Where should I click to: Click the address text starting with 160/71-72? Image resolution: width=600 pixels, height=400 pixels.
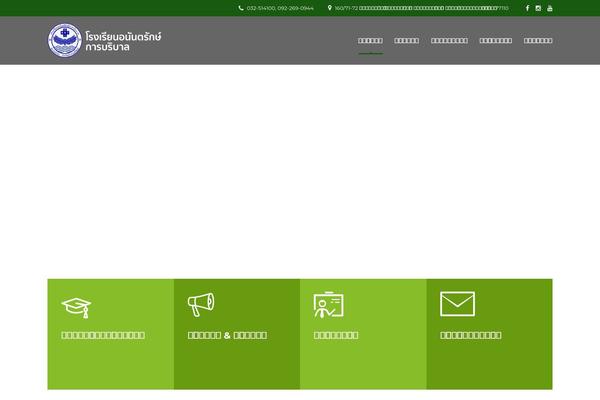421,8
